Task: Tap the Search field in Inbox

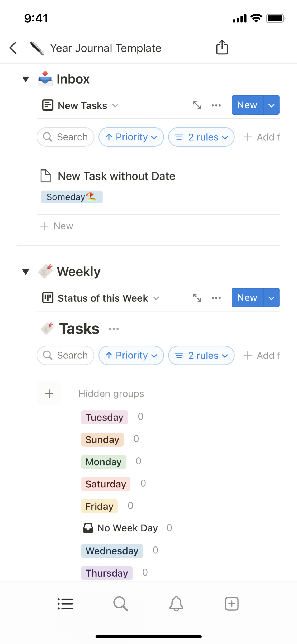Action: [x=65, y=137]
